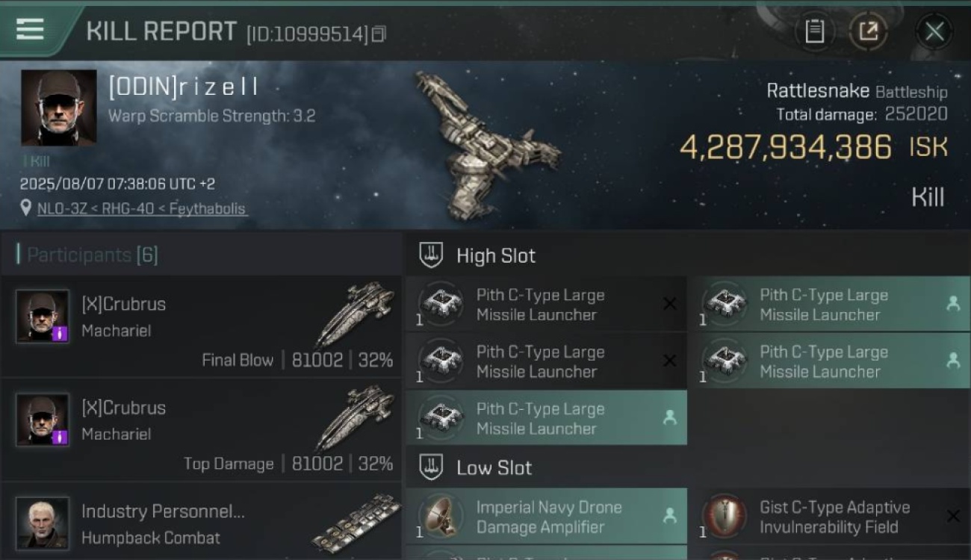Select the bottom-left highlighted Pith C-Type launcher
Image resolution: width=971 pixels, height=560 pixels.
pyautogui.click(x=546, y=417)
